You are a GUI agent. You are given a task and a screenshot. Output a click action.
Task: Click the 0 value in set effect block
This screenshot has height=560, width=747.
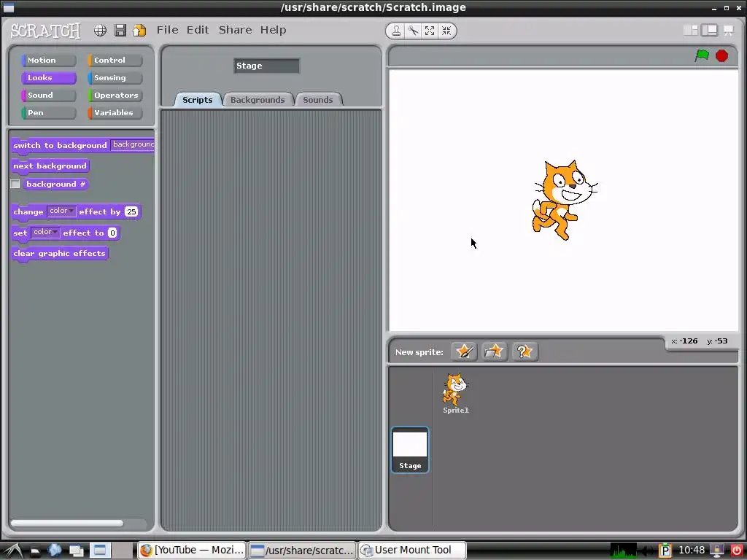click(x=112, y=233)
